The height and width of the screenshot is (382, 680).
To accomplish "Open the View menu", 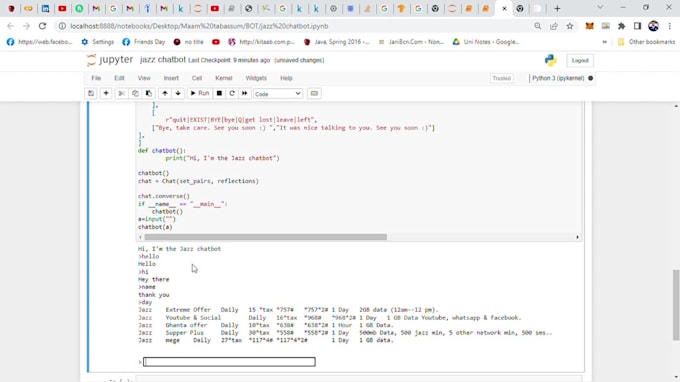I will (144, 78).
